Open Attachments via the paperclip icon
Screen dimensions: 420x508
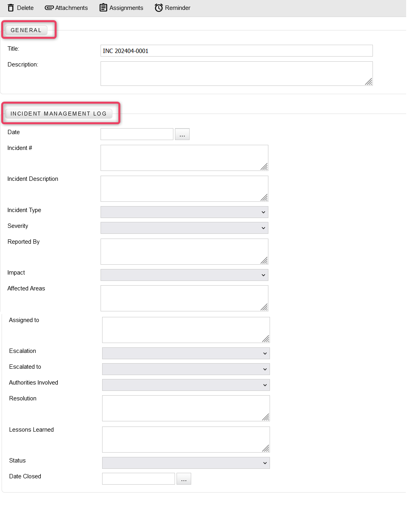coord(49,8)
